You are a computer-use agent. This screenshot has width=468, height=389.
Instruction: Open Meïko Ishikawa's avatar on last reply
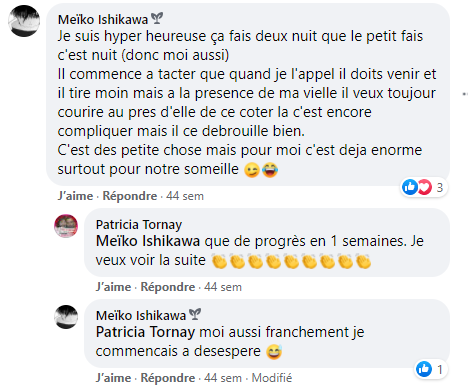pos(66,317)
